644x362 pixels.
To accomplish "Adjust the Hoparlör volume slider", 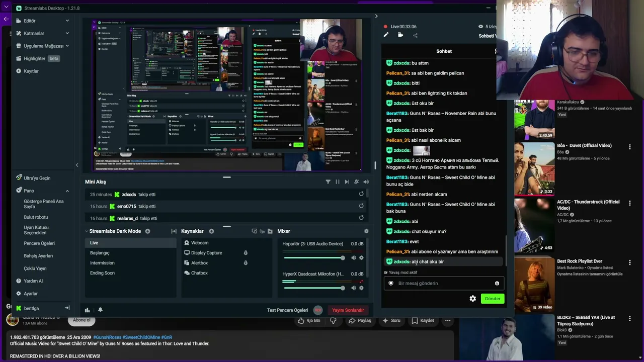I will tap(314, 258).
